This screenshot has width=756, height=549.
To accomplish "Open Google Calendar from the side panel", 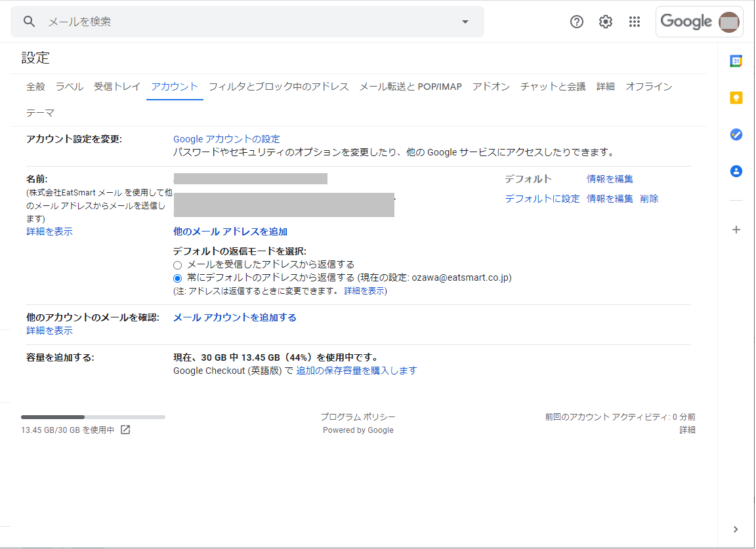I will tap(736, 60).
